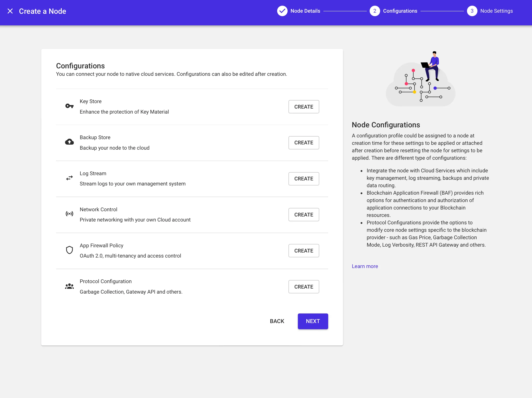
Task: Open the Learn more link
Action: [365, 266]
